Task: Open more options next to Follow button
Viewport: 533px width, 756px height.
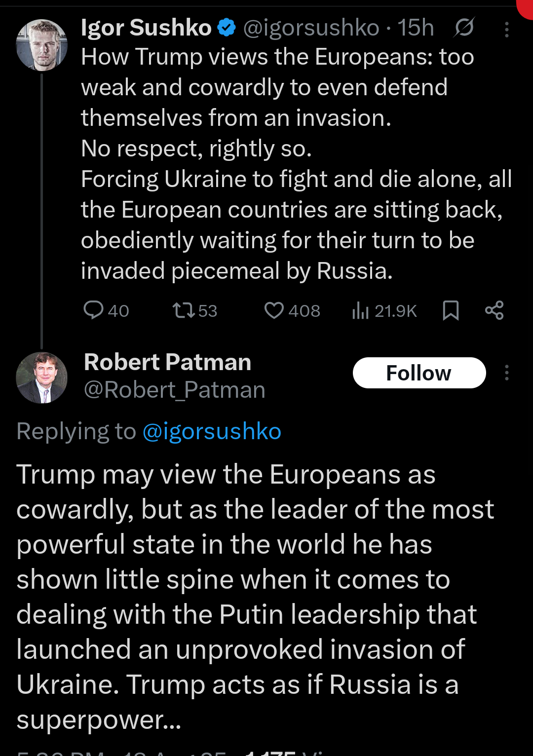Action: coord(506,373)
